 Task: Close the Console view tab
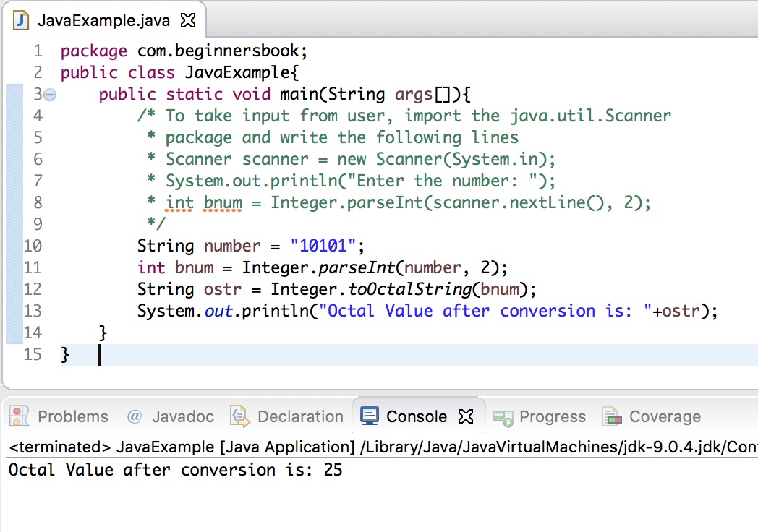tap(466, 416)
